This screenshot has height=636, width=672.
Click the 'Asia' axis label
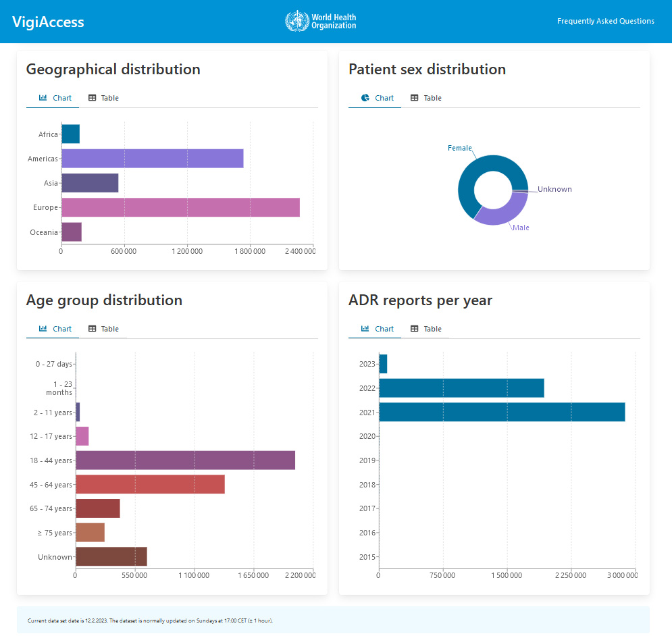(51, 184)
